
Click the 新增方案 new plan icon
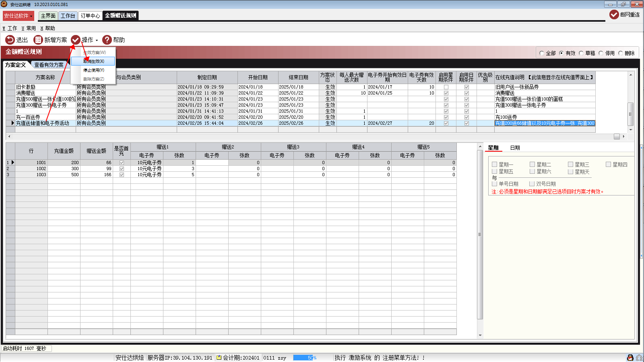[38, 40]
